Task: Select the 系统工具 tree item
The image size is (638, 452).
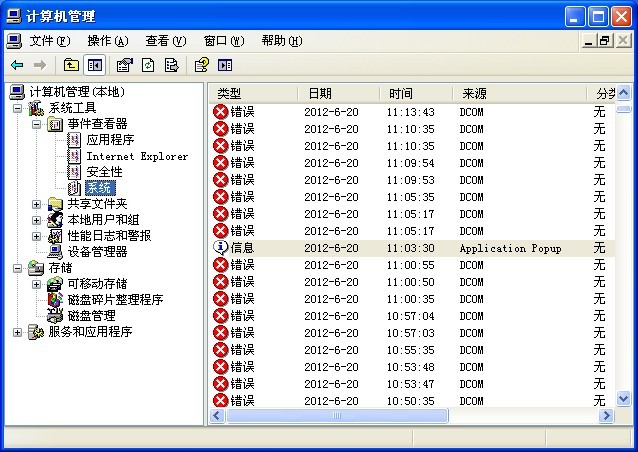Action: [x=72, y=108]
